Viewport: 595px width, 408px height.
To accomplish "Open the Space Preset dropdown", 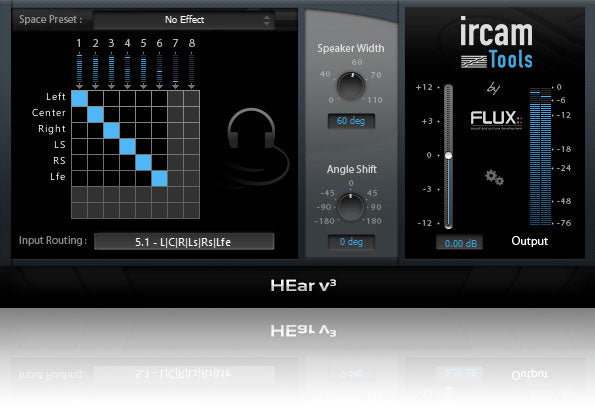I will pyautogui.click(x=184, y=20).
